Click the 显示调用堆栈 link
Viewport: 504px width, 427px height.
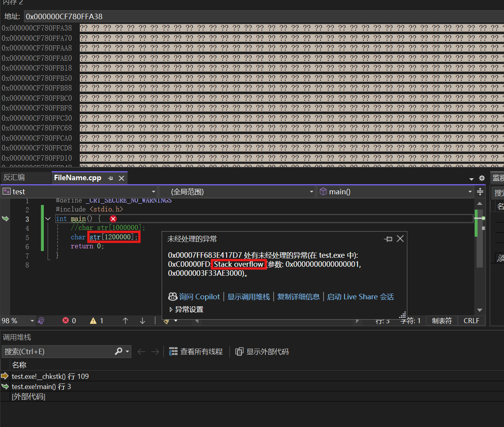pyautogui.click(x=248, y=297)
